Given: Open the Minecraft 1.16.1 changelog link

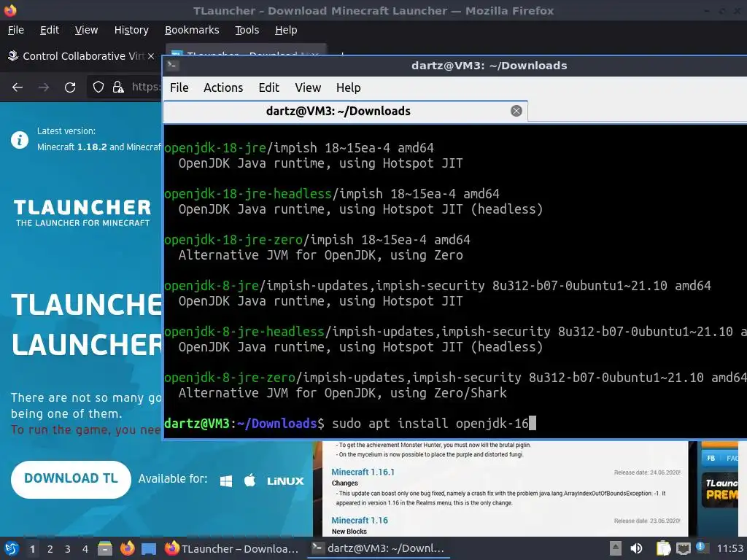Looking at the screenshot, I should coord(363,472).
